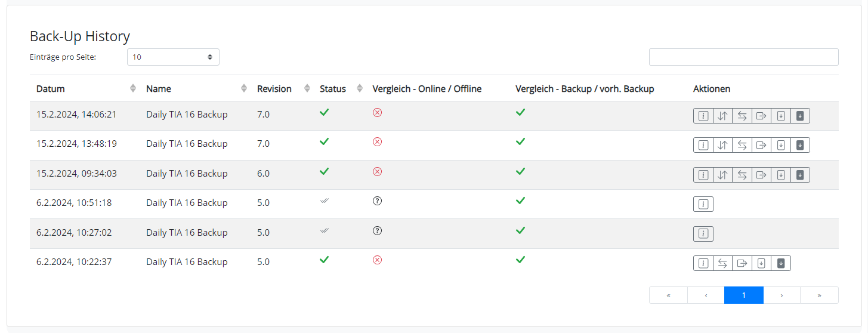
Task: Click filled download icon for 10:22:37 backup
Action: (x=781, y=263)
